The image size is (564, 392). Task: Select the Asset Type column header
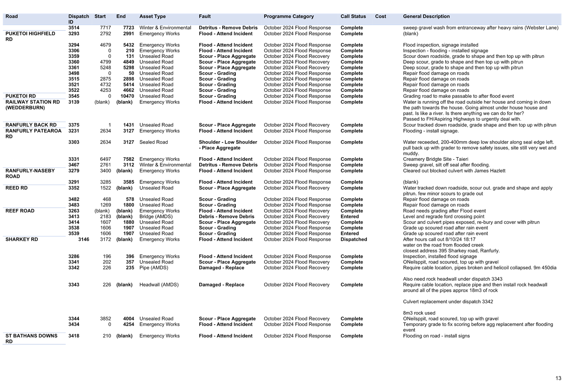click(152, 16)
